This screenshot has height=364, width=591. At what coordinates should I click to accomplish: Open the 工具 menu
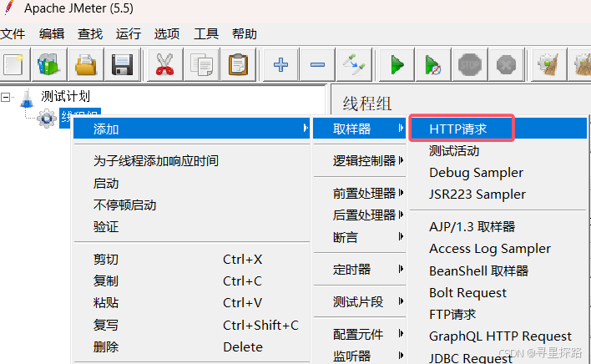pyautogui.click(x=206, y=34)
